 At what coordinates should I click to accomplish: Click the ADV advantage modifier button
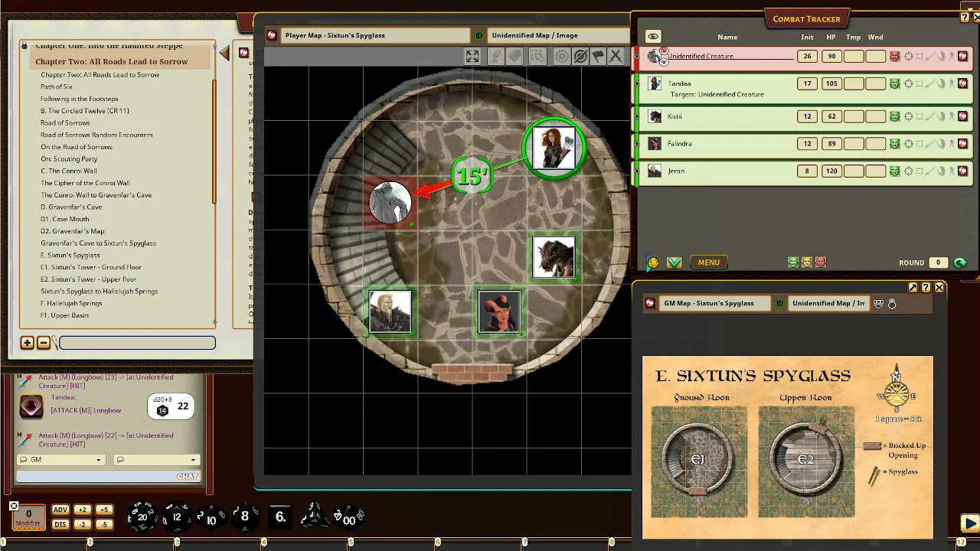60,510
